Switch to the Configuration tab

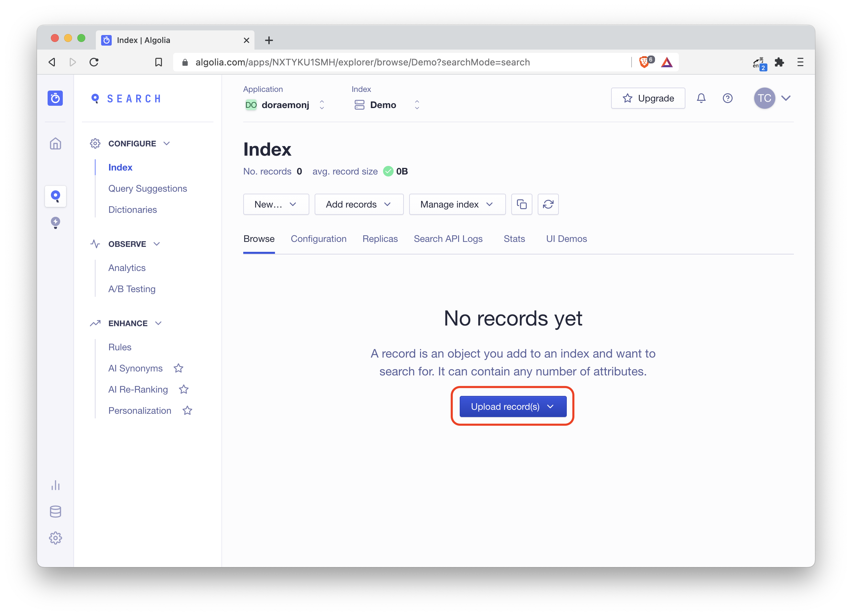tap(319, 239)
